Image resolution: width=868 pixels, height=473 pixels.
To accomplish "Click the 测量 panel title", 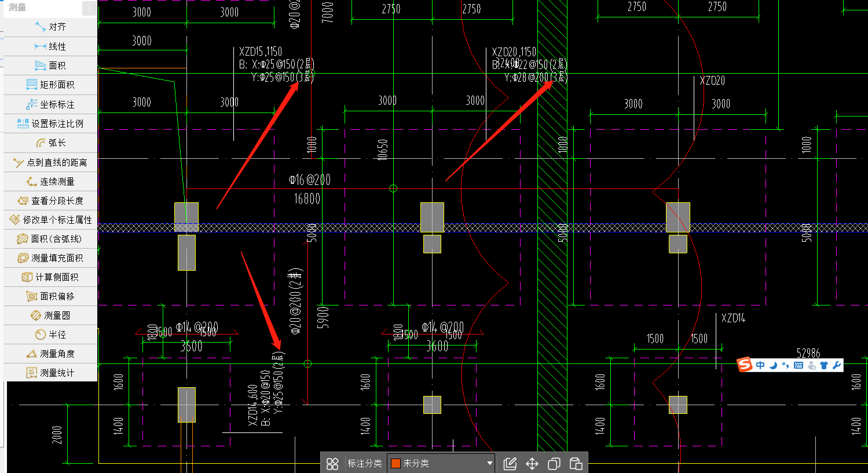I will click(x=17, y=8).
